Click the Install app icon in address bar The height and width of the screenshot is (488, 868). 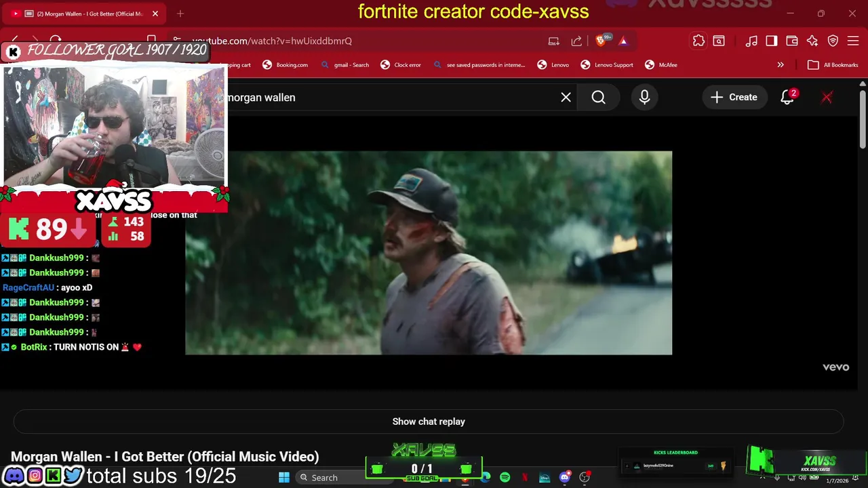[x=554, y=41]
